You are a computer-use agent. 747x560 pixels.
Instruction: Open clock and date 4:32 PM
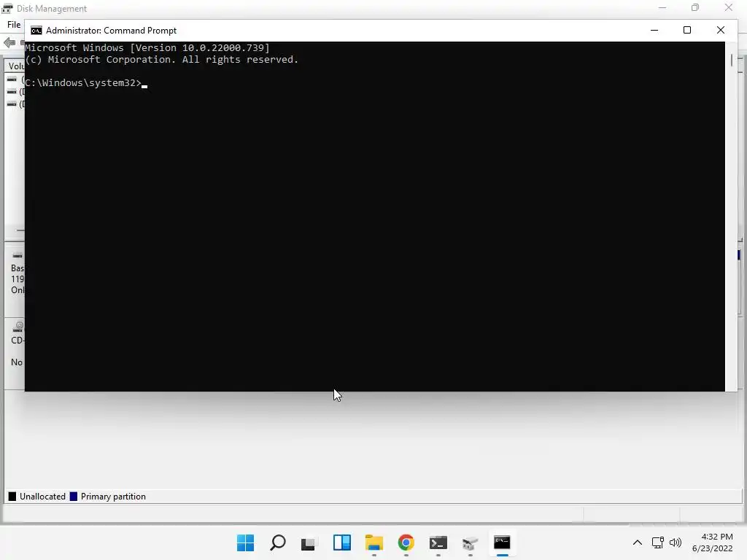712,542
